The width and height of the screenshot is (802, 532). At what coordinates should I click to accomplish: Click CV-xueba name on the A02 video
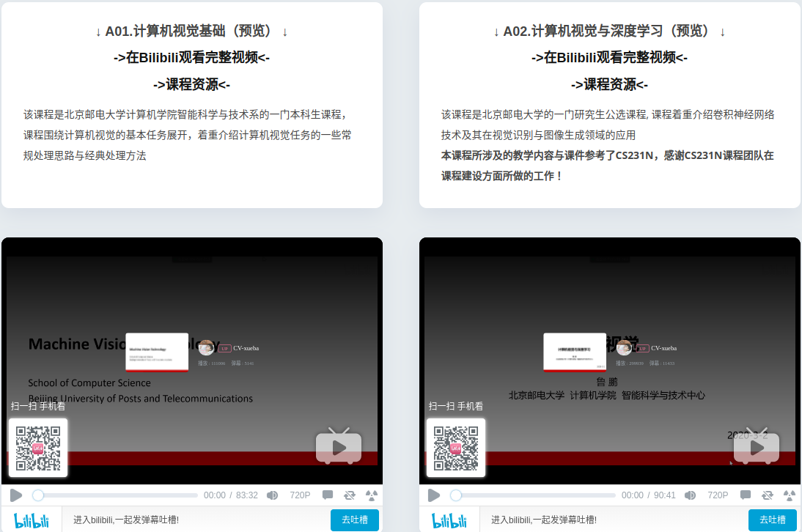tap(664, 348)
